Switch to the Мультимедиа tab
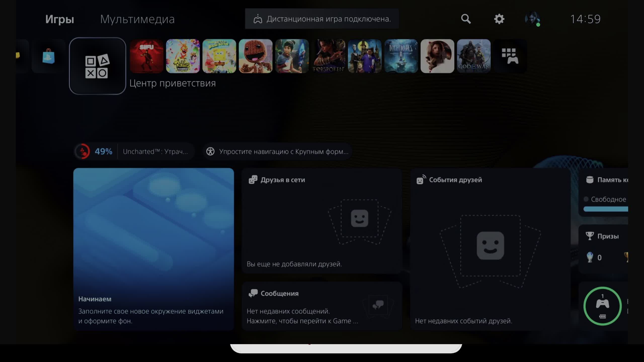 (137, 19)
